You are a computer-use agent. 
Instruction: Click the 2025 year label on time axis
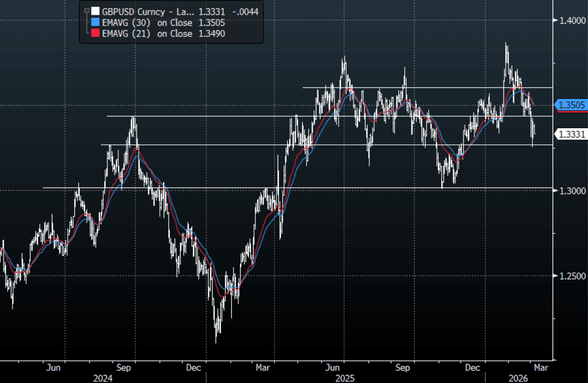click(x=344, y=377)
